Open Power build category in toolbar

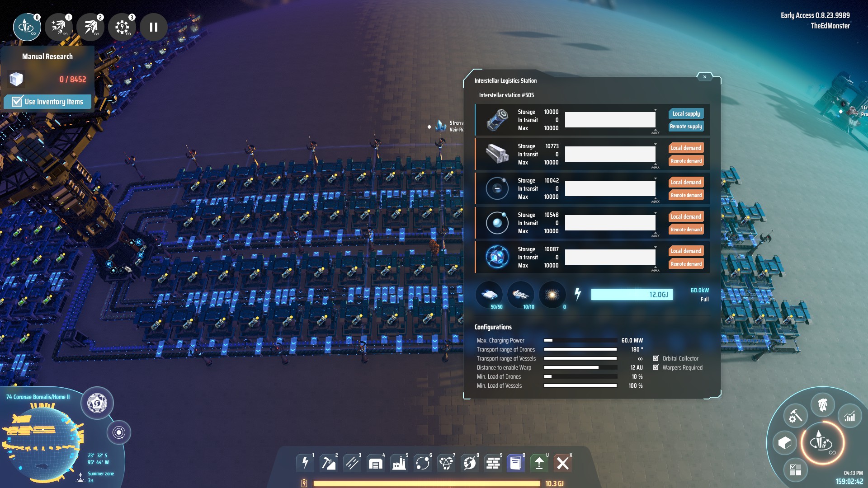[x=305, y=463]
